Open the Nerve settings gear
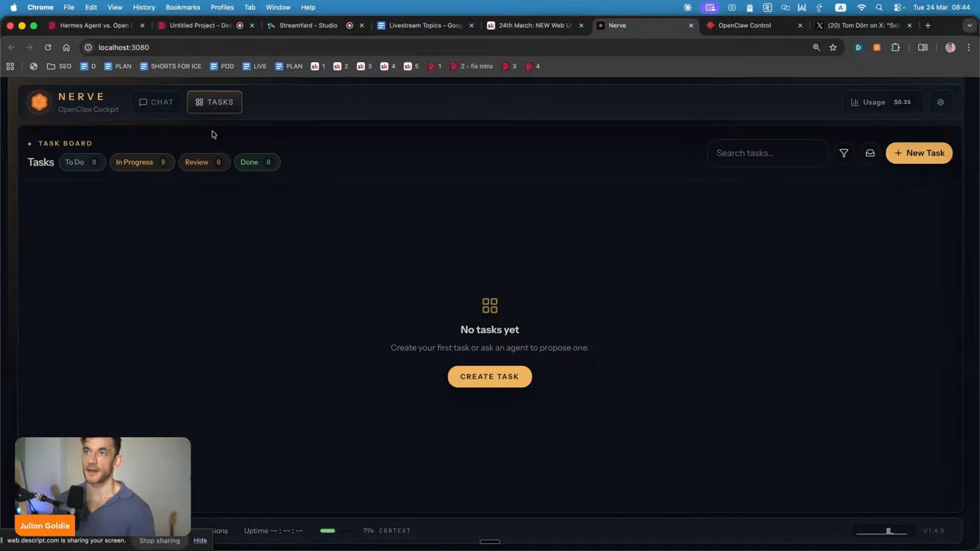Image resolution: width=980 pixels, height=551 pixels. tap(940, 102)
